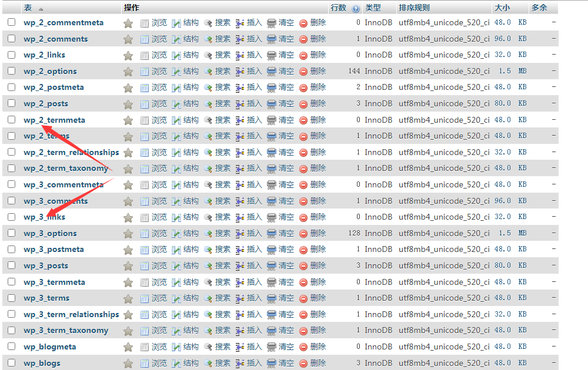588x370 pixels.
Task: Click browse icon for wp_3_options
Action: [145, 234]
